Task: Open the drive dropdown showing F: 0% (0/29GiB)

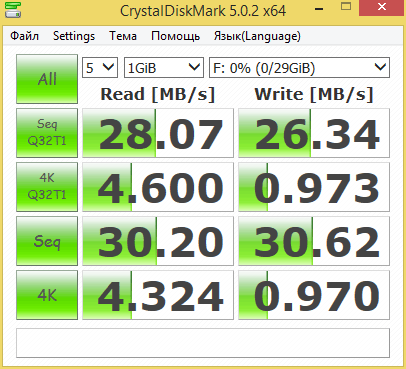Action: (x=299, y=68)
